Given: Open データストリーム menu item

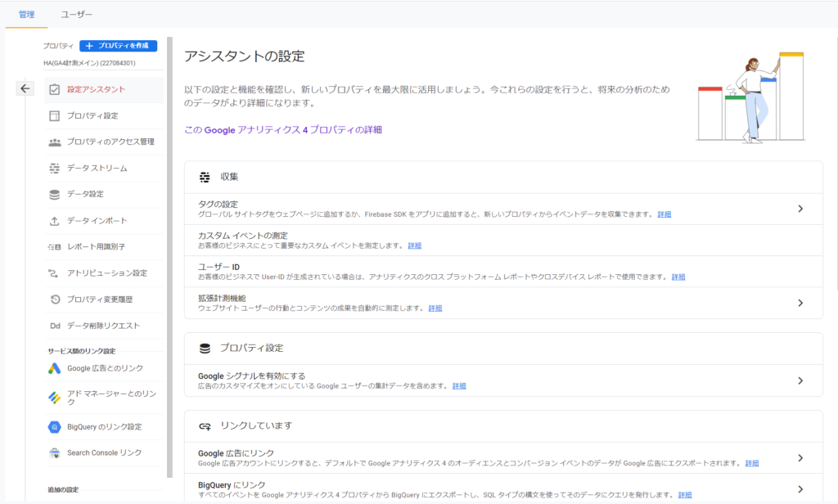Looking at the screenshot, I should coord(104,169).
